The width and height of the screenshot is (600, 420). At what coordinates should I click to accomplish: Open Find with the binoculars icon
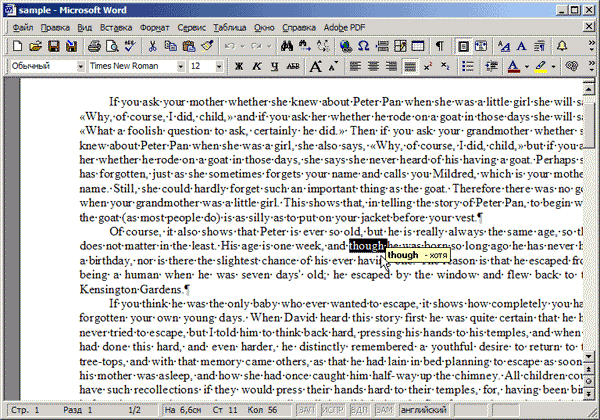(x=287, y=47)
